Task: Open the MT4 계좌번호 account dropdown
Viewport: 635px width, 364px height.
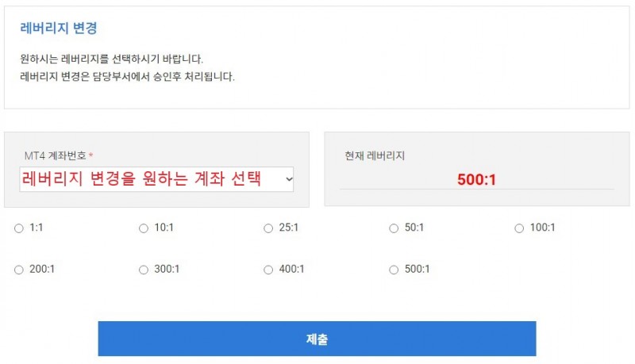Action: (156, 179)
